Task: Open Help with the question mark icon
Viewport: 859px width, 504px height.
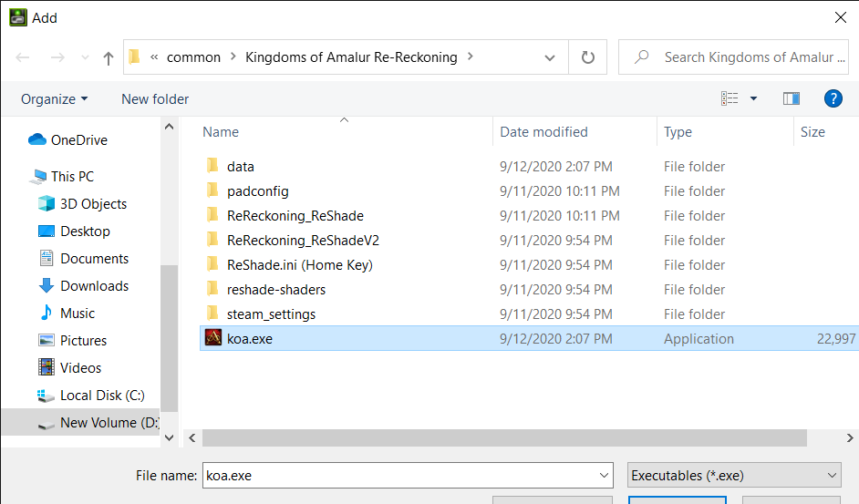Action: pyautogui.click(x=833, y=98)
